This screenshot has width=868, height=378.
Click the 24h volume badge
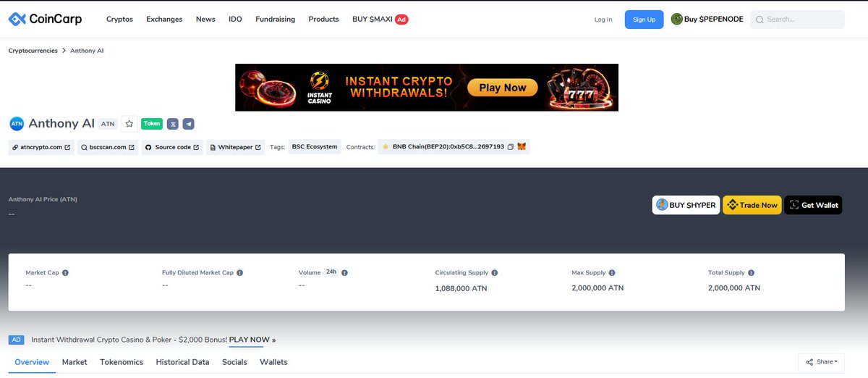331,272
